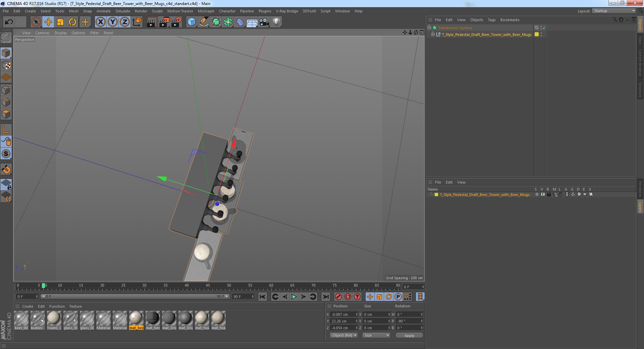This screenshot has height=349, width=644.
Task: Open the Simulate menu
Action: tap(123, 11)
